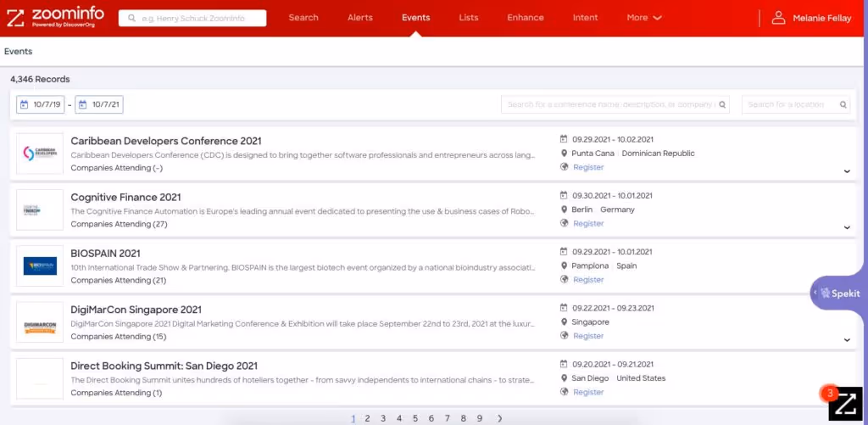Click Companies Attending (15) text

(x=119, y=336)
